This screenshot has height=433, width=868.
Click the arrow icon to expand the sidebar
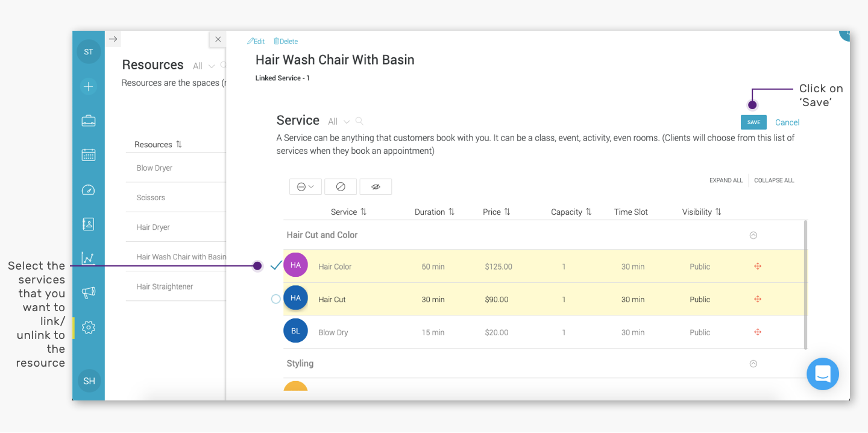113,39
